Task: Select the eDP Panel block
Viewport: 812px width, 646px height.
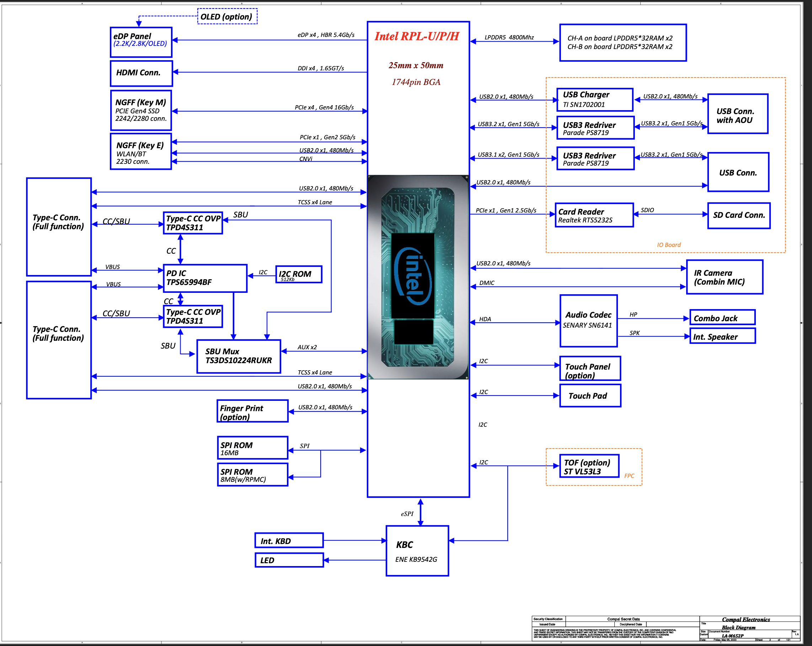Action: (141, 42)
